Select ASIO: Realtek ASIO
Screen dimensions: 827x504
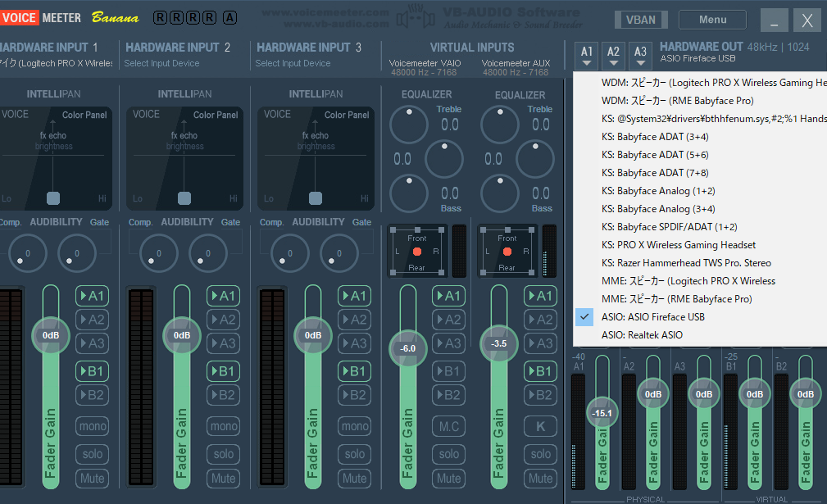[x=700, y=334]
